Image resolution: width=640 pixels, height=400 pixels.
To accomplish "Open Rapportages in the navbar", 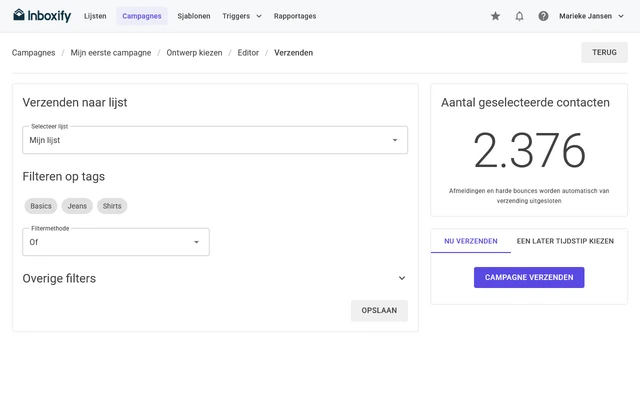I will pos(295,16).
